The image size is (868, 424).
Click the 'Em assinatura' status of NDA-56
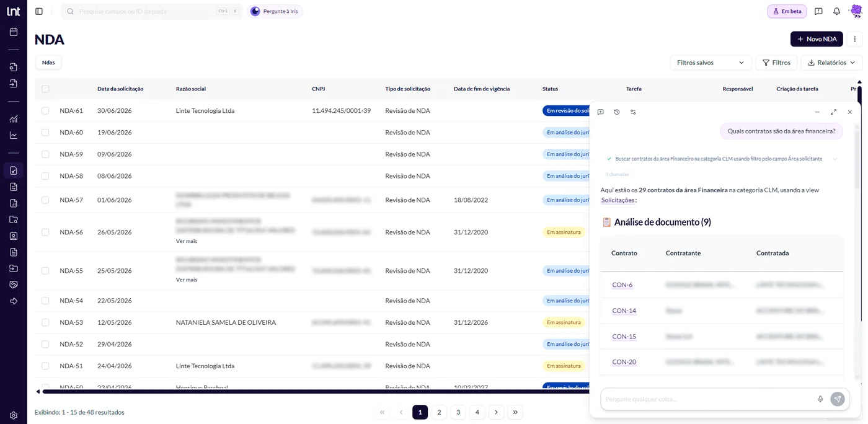(x=564, y=232)
